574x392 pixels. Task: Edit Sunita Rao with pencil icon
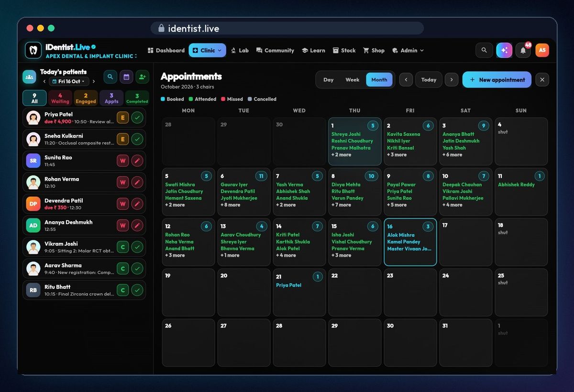coord(137,161)
